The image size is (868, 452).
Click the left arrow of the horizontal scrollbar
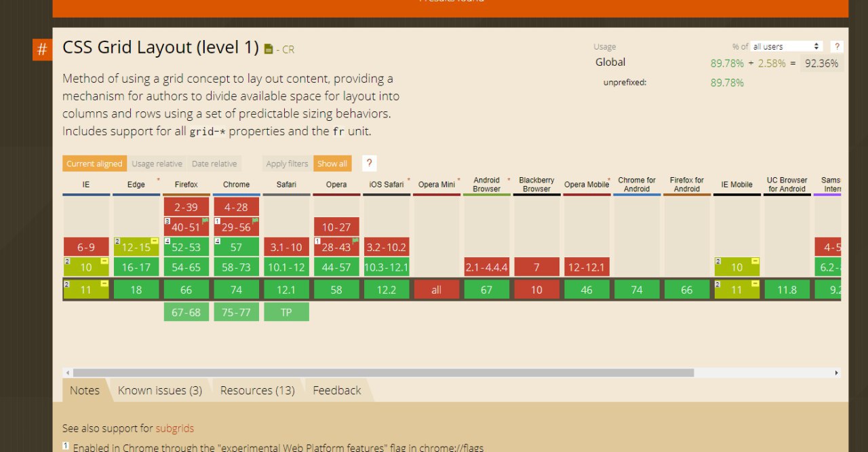click(x=66, y=373)
